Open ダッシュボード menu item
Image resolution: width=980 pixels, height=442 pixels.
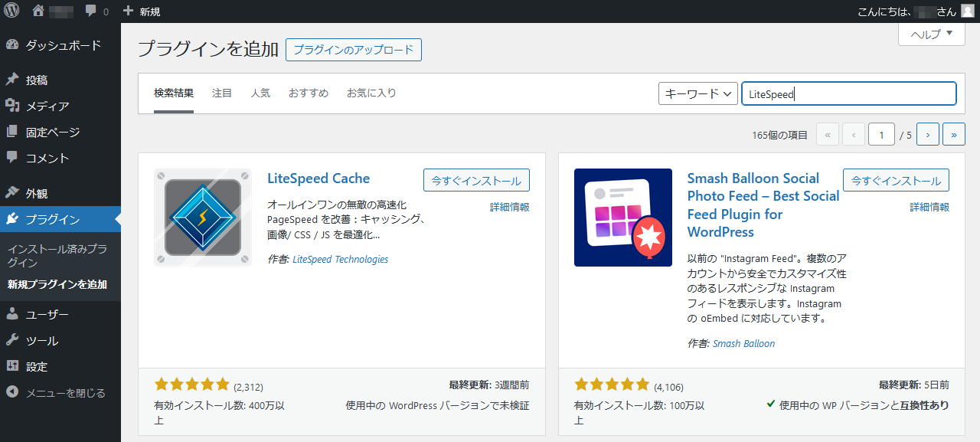click(60, 45)
